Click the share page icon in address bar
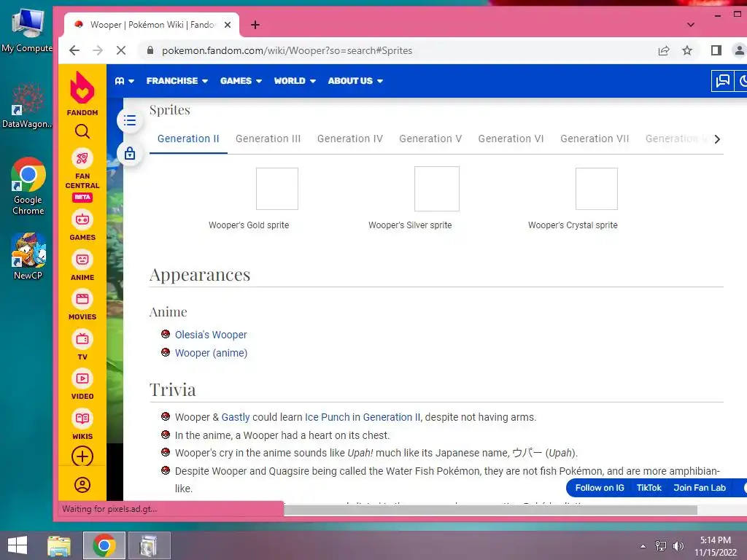Screen dimensions: 747x560 [664, 50]
